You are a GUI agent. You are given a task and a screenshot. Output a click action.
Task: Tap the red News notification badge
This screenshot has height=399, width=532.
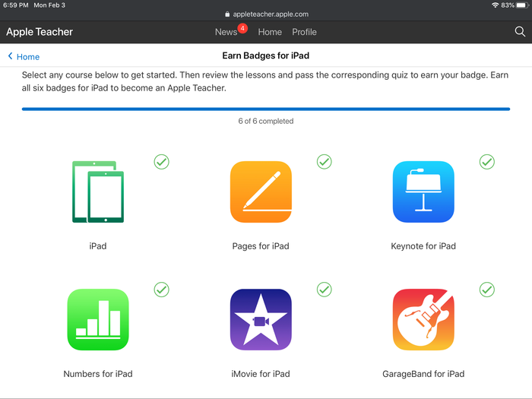(x=242, y=28)
